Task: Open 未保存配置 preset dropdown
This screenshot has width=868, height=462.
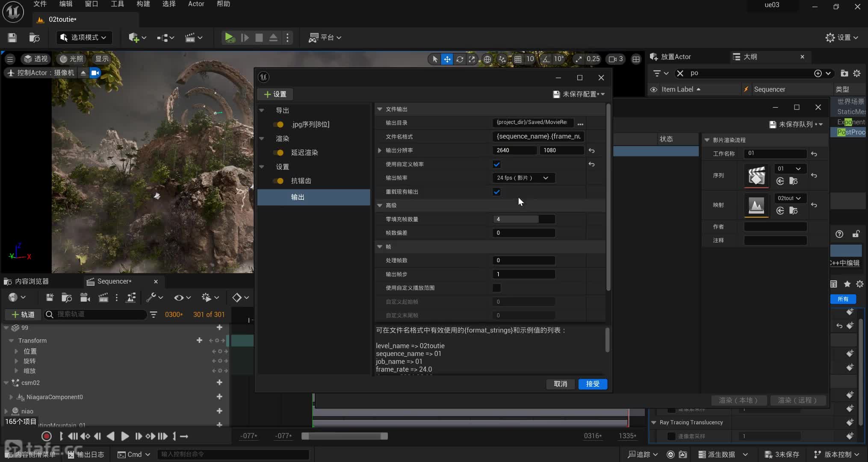Action: pos(579,94)
